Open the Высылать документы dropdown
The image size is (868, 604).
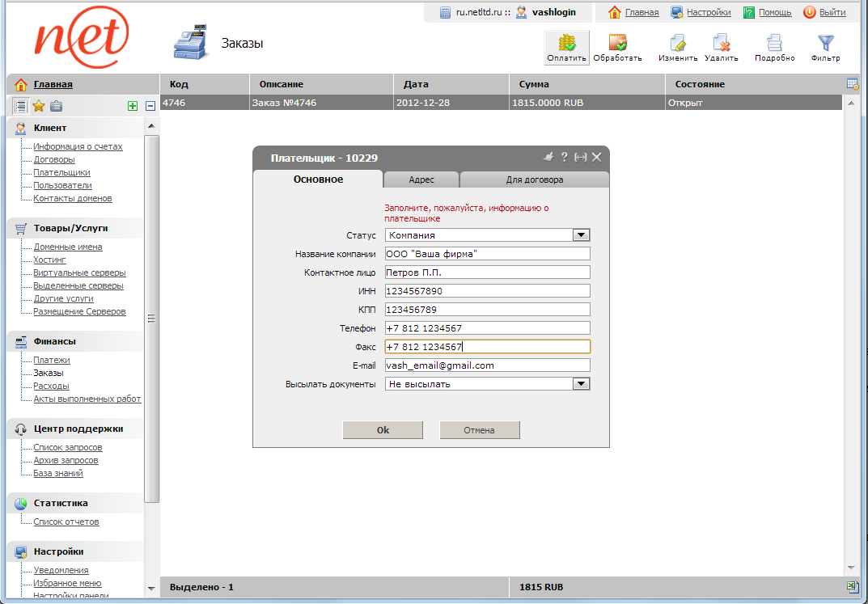[581, 384]
